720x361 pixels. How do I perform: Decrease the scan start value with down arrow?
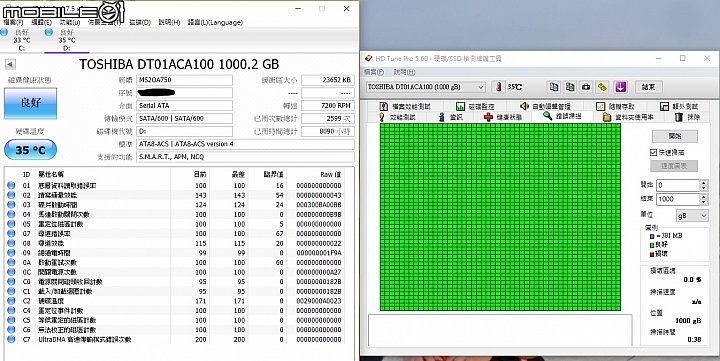point(704,188)
